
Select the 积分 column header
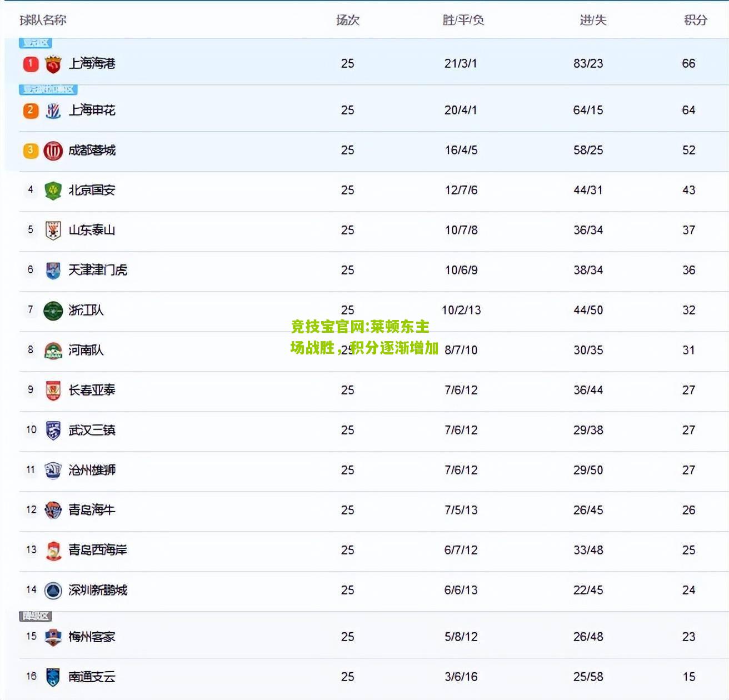(695, 20)
